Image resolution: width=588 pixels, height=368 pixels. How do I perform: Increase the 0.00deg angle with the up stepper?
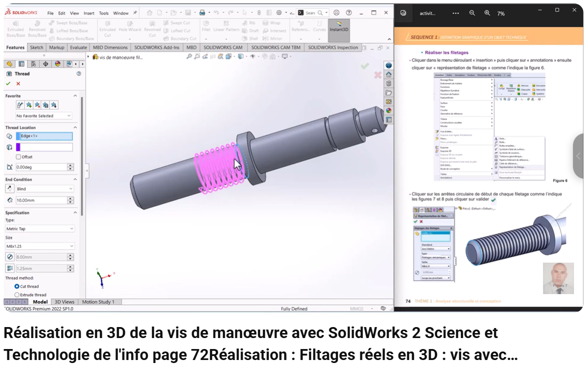coord(70,165)
